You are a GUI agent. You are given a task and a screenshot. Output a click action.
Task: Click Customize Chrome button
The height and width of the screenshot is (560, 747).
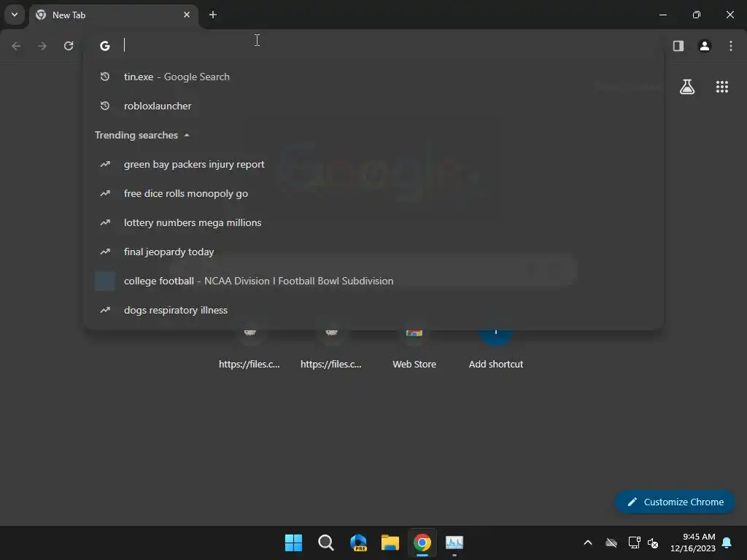(x=675, y=502)
